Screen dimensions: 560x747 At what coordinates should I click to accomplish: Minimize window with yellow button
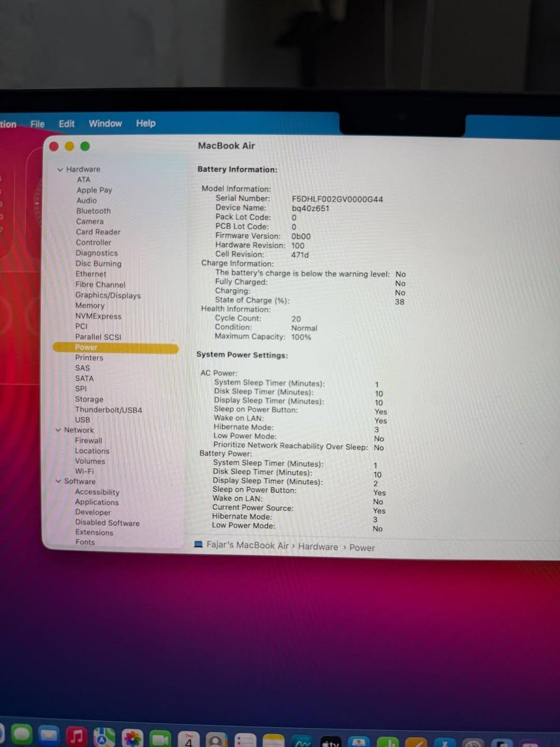coord(69,146)
